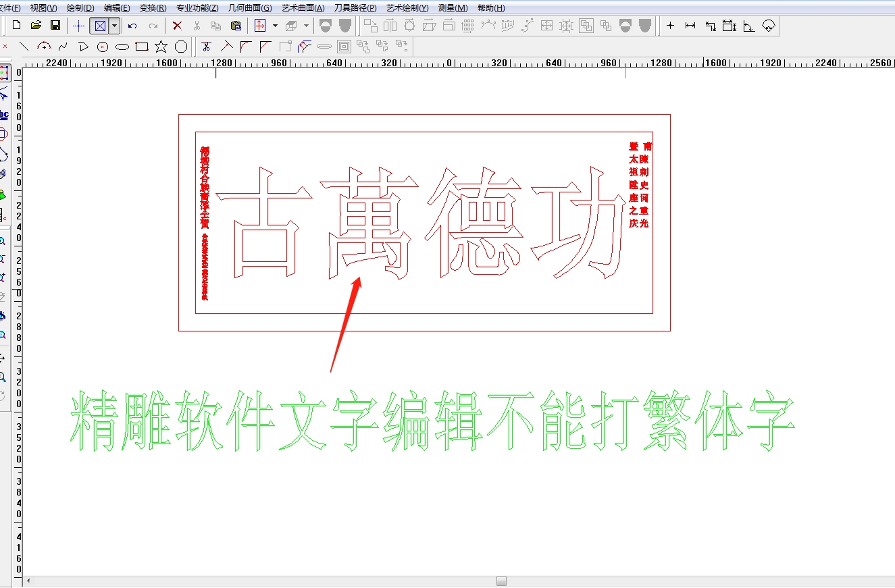This screenshot has height=588, width=895.
Task: Toggle the boxed X selection mode button
Action: pyautogui.click(x=100, y=26)
